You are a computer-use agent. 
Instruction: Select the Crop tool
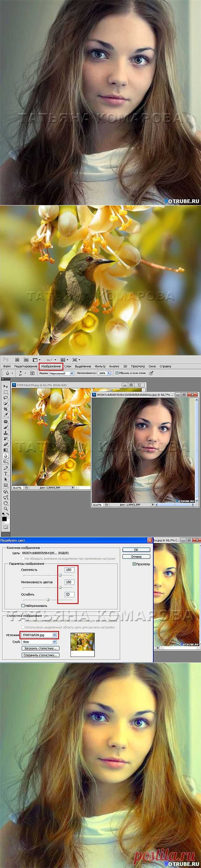coord(6,409)
